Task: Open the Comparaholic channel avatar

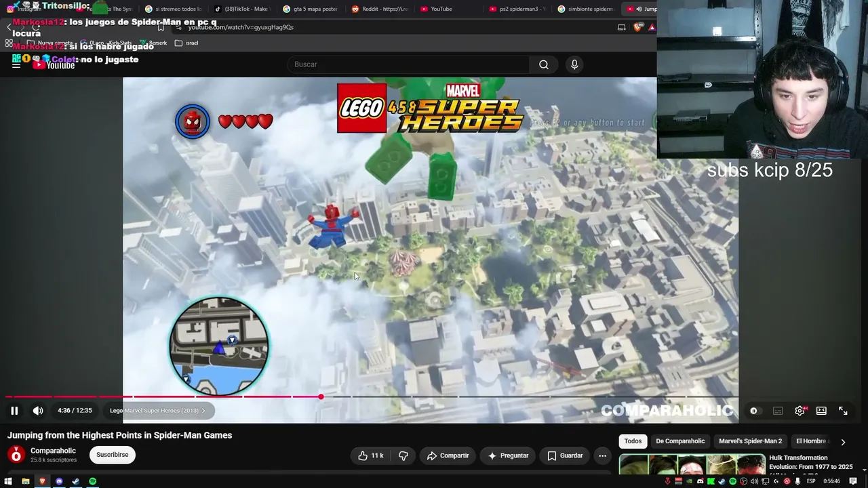Action: tap(16, 455)
